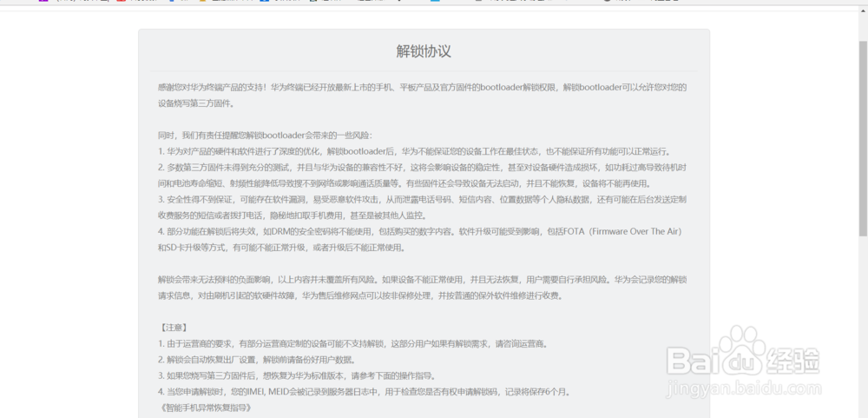This screenshot has height=418, width=868.
Task: Open the 《智能手机异常恢复指导》 link
Action: click(206, 408)
